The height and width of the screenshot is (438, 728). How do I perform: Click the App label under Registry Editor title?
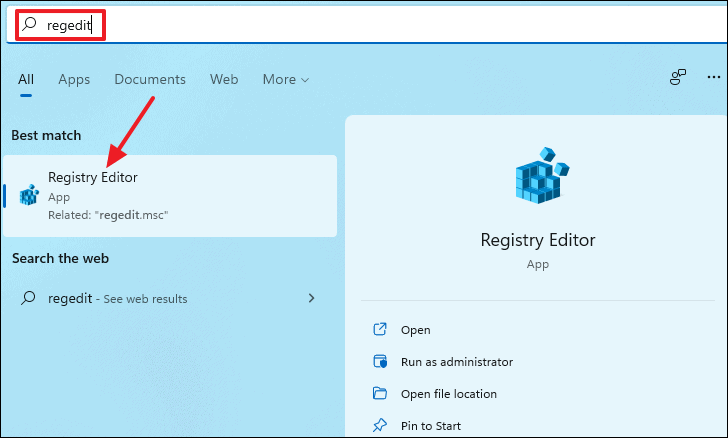538,264
